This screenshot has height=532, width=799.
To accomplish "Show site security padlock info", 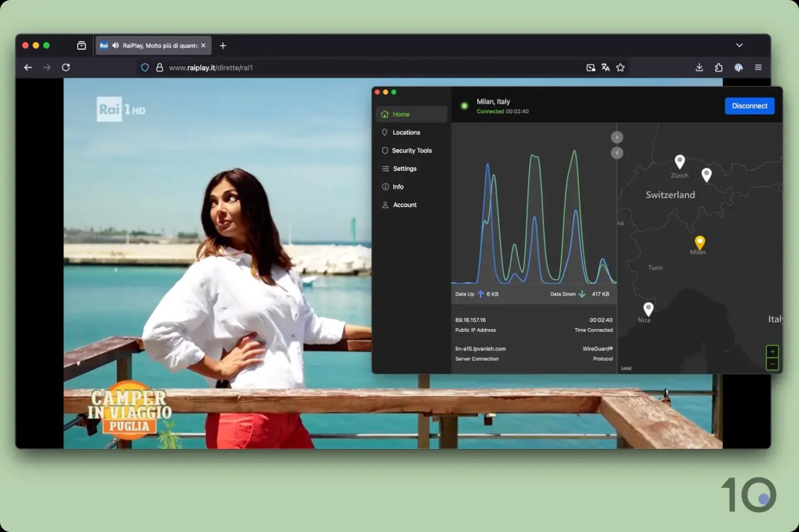I will tap(159, 68).
